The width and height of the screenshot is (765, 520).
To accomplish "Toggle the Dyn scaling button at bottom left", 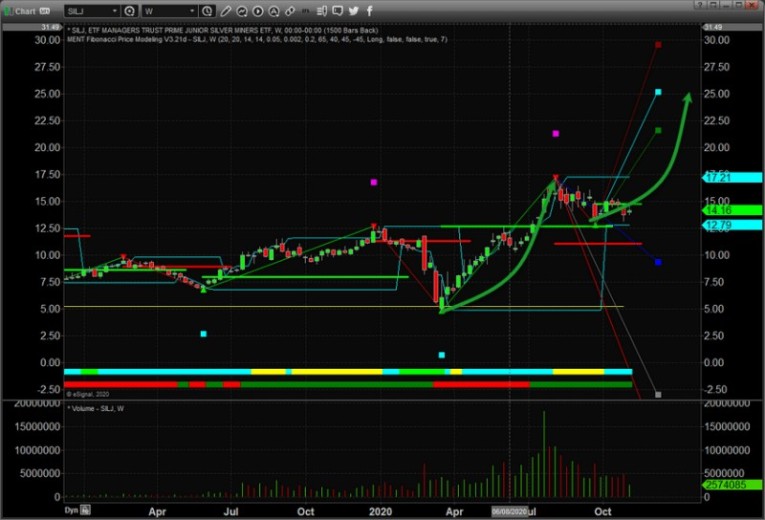I will pos(71,510).
